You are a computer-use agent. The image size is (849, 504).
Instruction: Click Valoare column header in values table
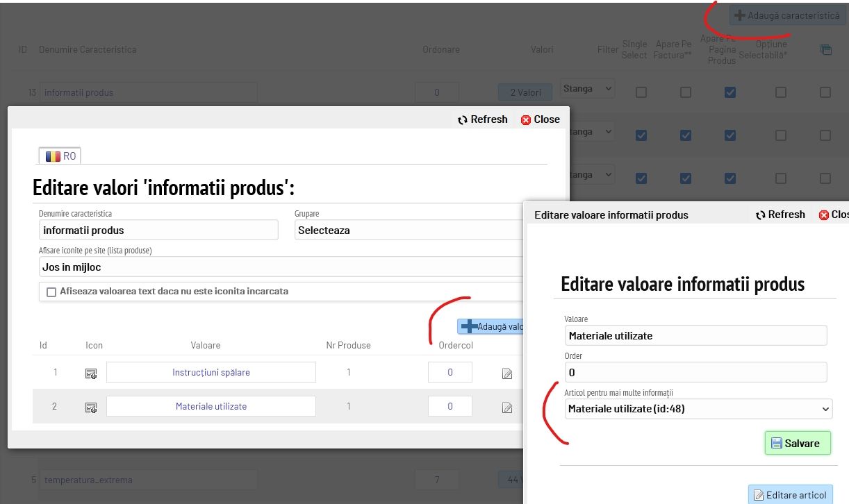206,345
